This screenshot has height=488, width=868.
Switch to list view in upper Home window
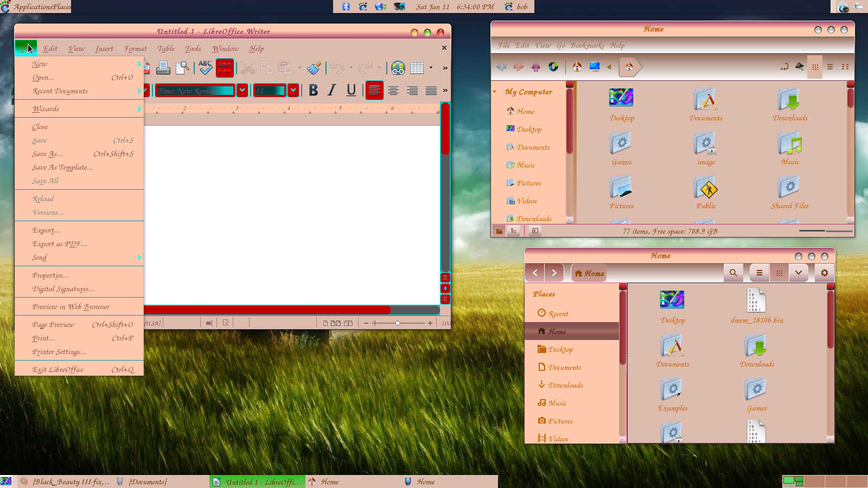[830, 67]
